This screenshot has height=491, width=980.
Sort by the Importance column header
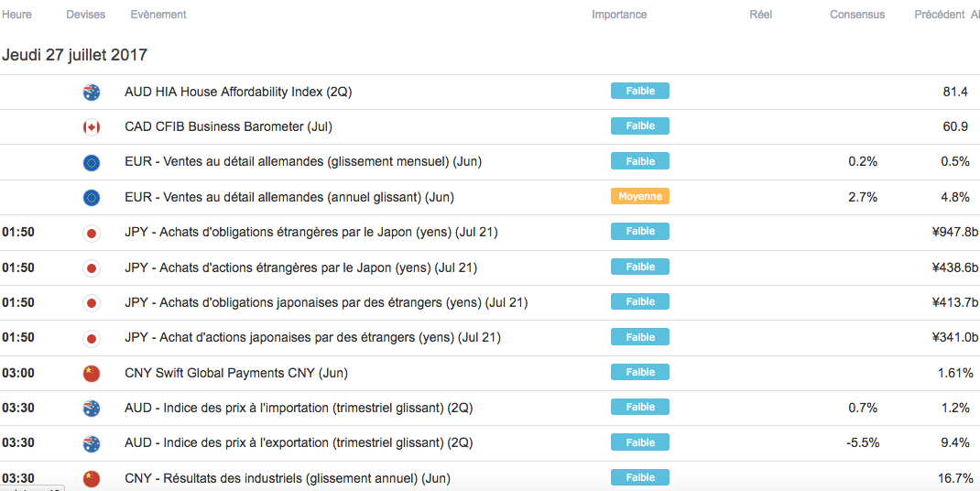click(619, 15)
